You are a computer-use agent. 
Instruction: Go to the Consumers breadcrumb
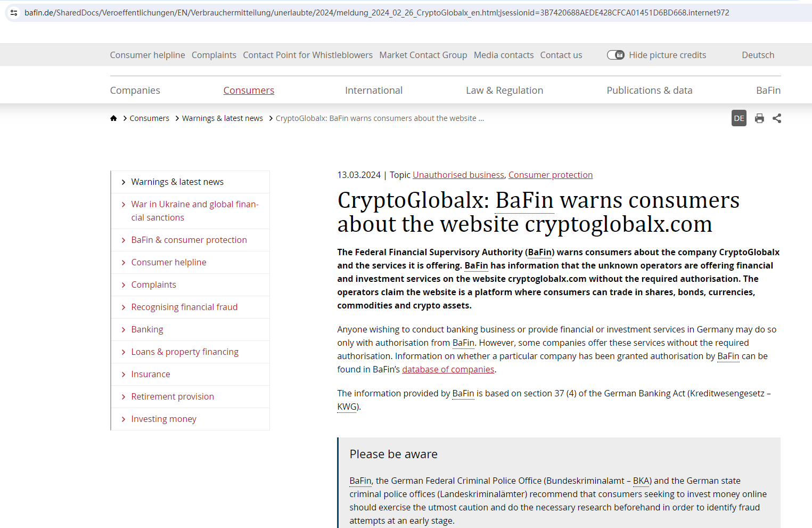click(150, 118)
